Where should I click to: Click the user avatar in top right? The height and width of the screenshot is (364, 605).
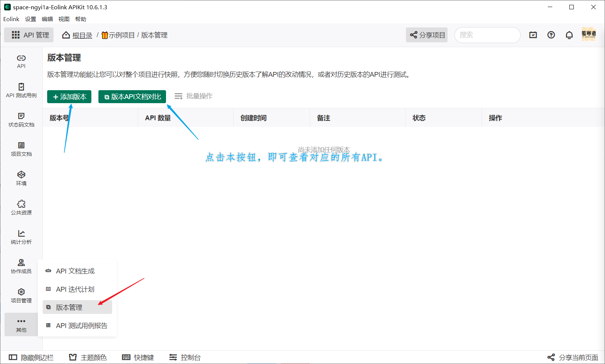point(588,35)
